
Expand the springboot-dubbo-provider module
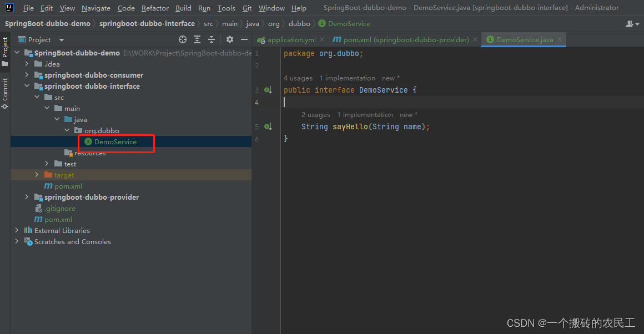tap(27, 197)
